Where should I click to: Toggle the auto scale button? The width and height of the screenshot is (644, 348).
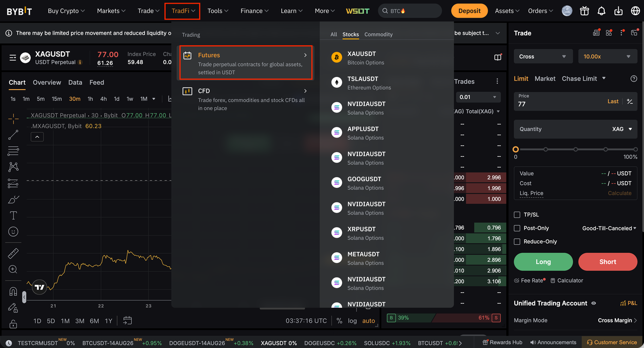pos(369,321)
